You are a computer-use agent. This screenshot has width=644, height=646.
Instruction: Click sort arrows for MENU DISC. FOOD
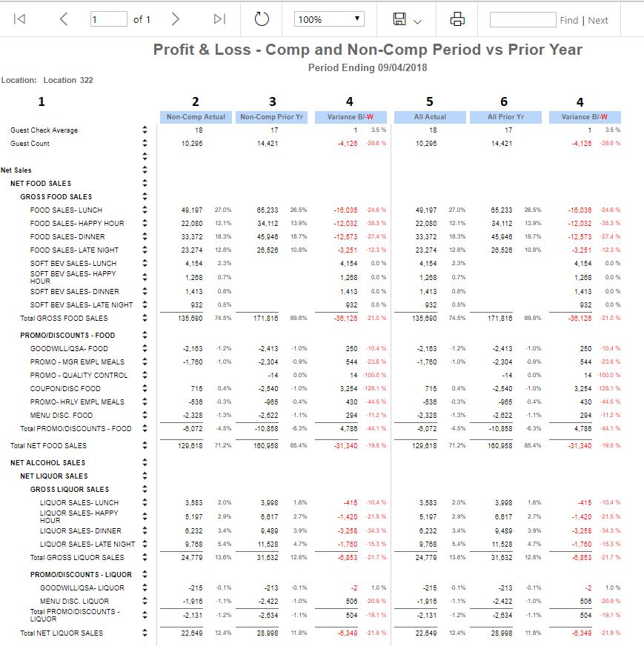[x=145, y=415]
